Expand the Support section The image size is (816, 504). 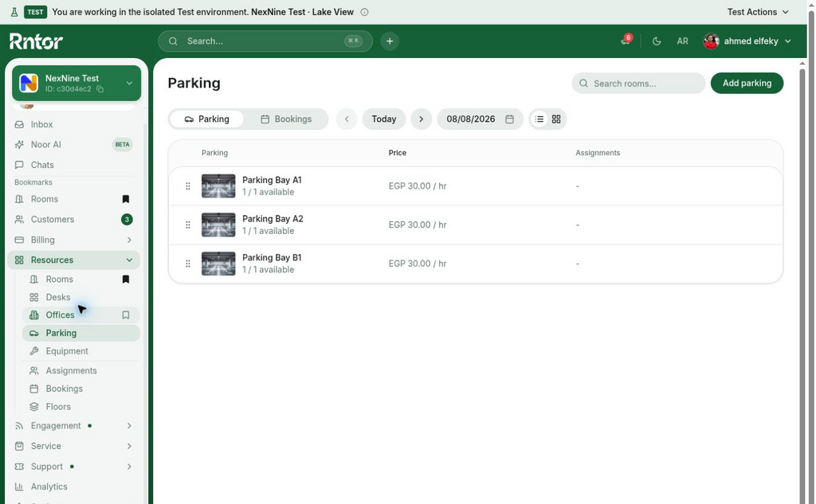pyautogui.click(x=73, y=467)
